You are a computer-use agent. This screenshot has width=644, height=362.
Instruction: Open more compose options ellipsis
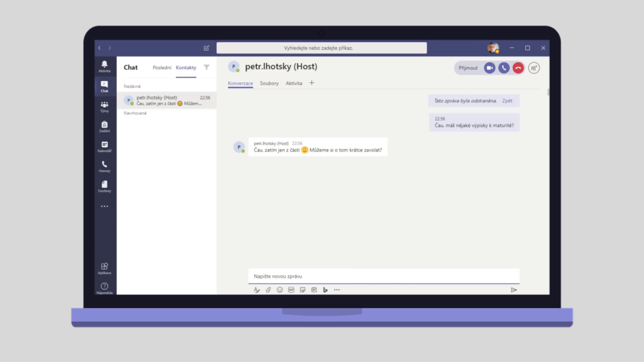point(337,290)
